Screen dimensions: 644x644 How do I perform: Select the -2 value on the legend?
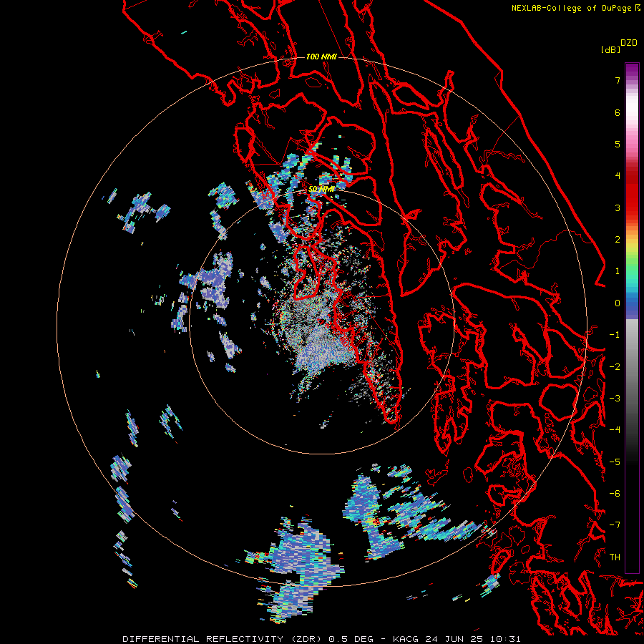coord(615,366)
